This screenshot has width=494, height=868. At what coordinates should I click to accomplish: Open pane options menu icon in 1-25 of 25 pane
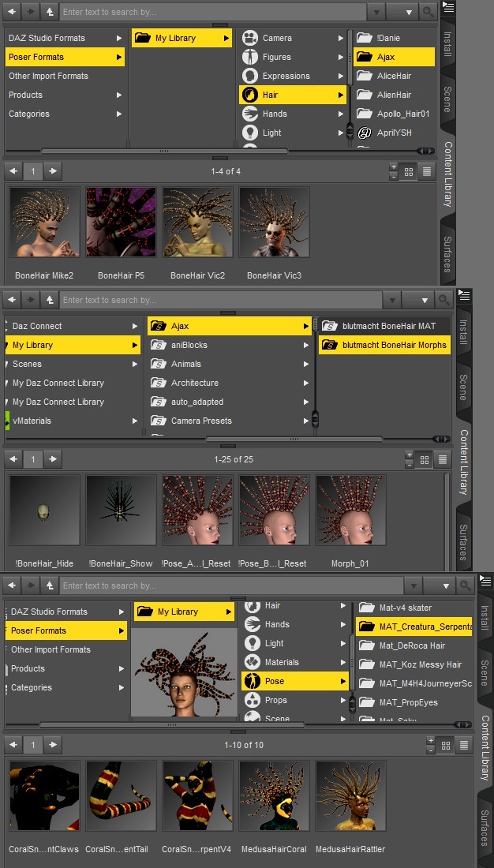click(x=464, y=294)
